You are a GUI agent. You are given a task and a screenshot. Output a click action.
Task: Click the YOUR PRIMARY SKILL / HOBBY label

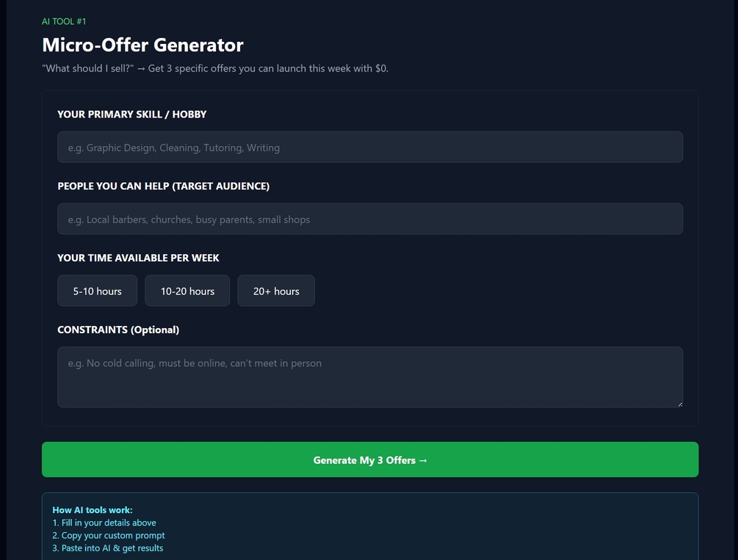tap(132, 114)
